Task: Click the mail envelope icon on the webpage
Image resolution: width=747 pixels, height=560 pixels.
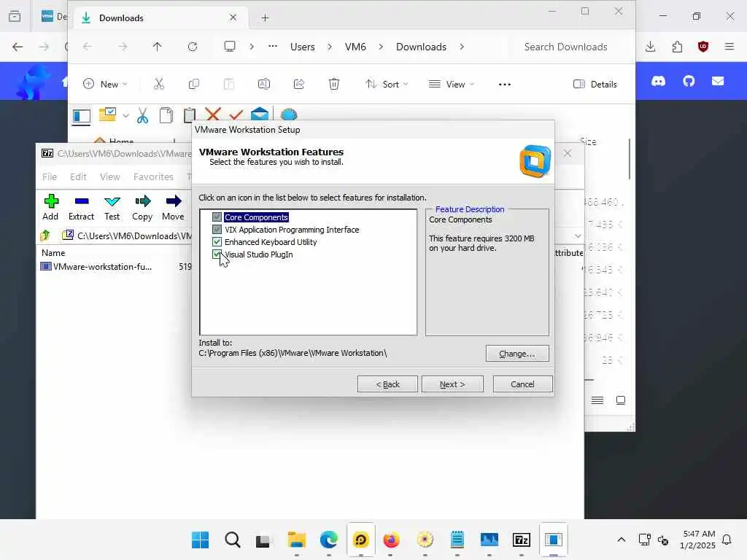Action: [718, 82]
